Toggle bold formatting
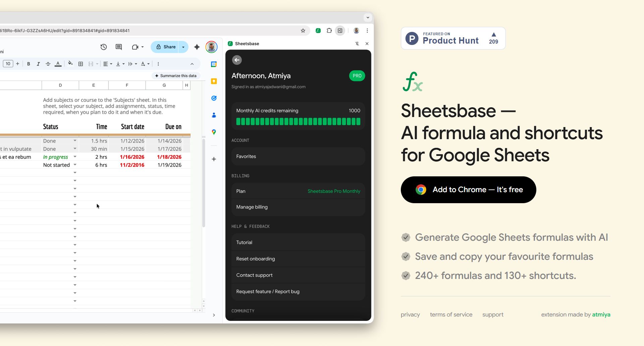 (29, 64)
